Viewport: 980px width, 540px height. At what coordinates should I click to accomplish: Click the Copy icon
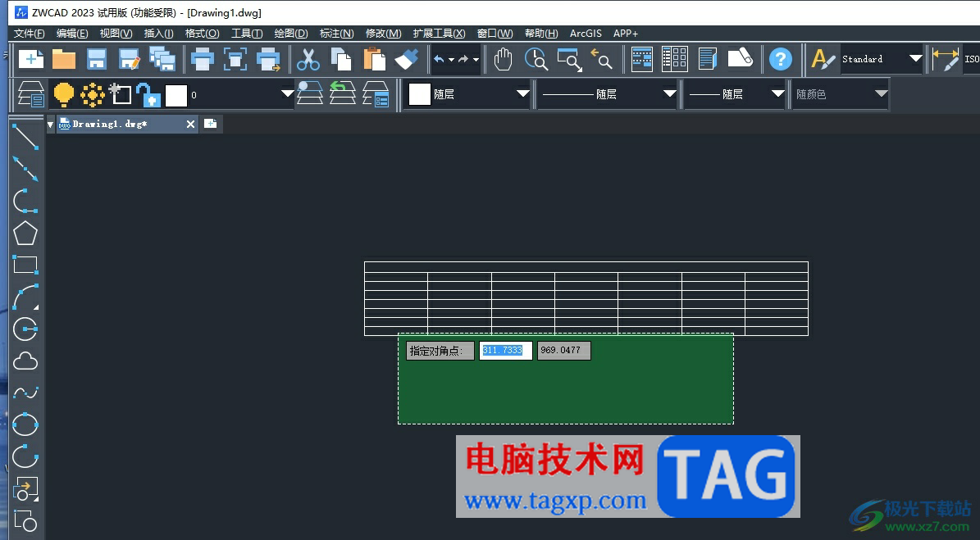341,59
